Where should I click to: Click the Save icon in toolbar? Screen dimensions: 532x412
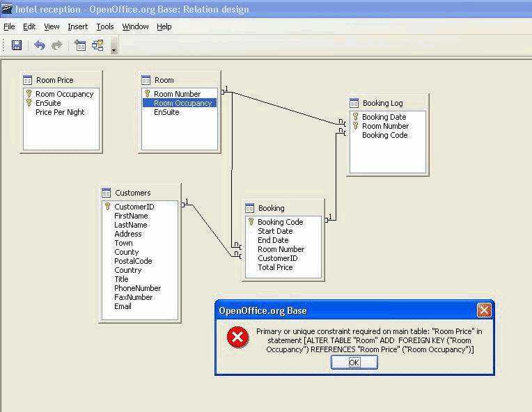(x=17, y=45)
